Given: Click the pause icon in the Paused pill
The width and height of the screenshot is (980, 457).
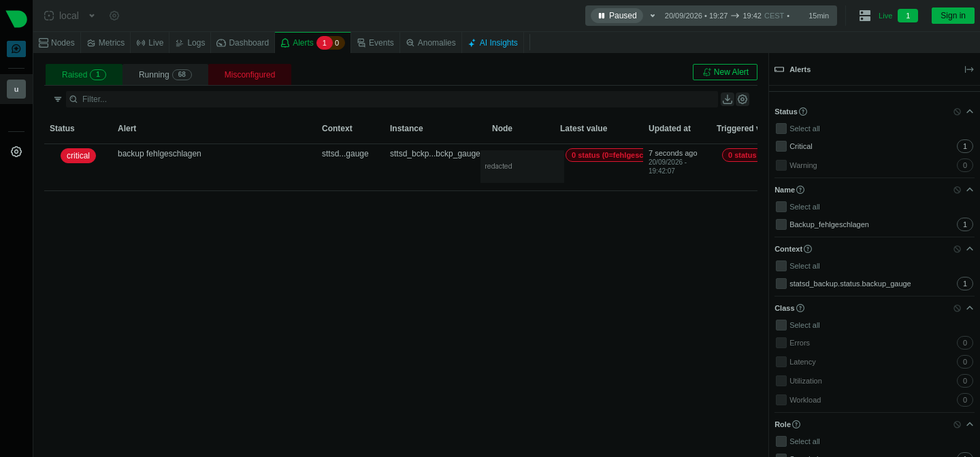Looking at the screenshot, I should tap(602, 16).
